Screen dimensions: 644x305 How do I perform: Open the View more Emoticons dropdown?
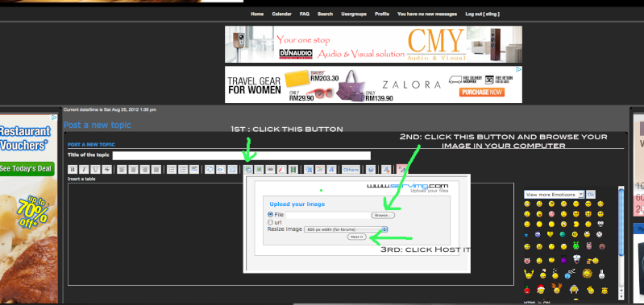tap(554, 194)
